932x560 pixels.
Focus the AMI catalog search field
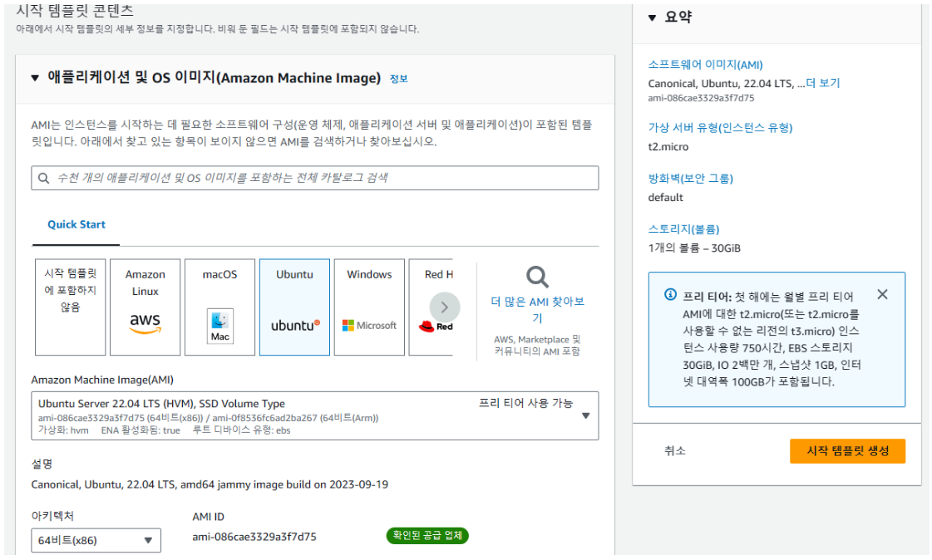[x=315, y=178]
